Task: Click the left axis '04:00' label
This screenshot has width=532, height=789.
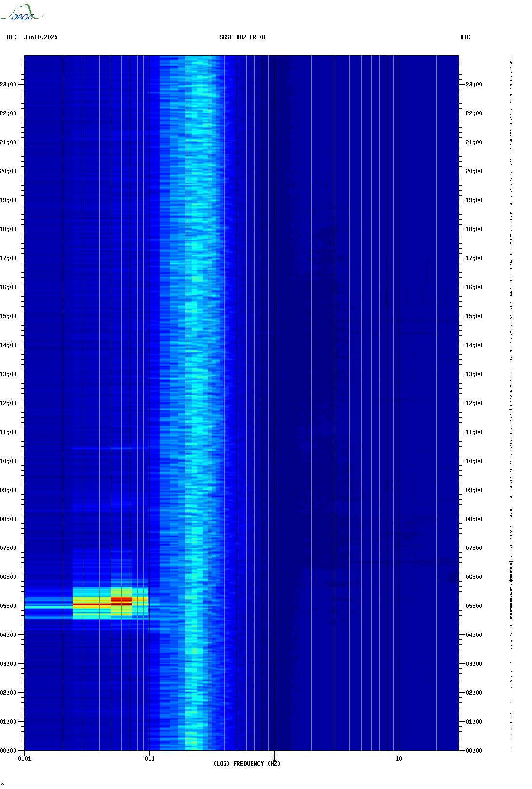Action: coord(8,635)
